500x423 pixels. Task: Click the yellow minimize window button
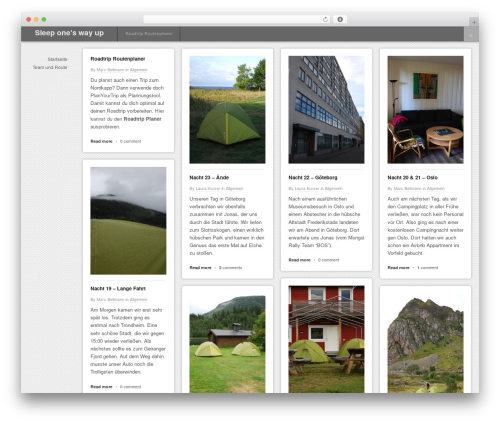36,20
